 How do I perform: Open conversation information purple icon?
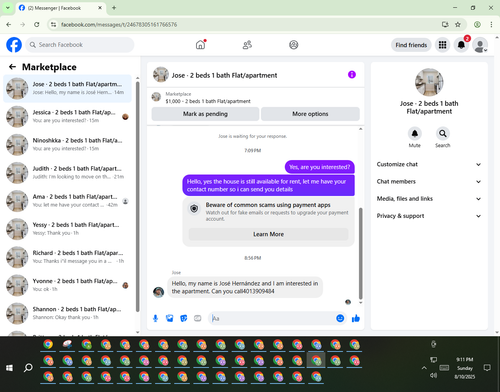click(352, 75)
